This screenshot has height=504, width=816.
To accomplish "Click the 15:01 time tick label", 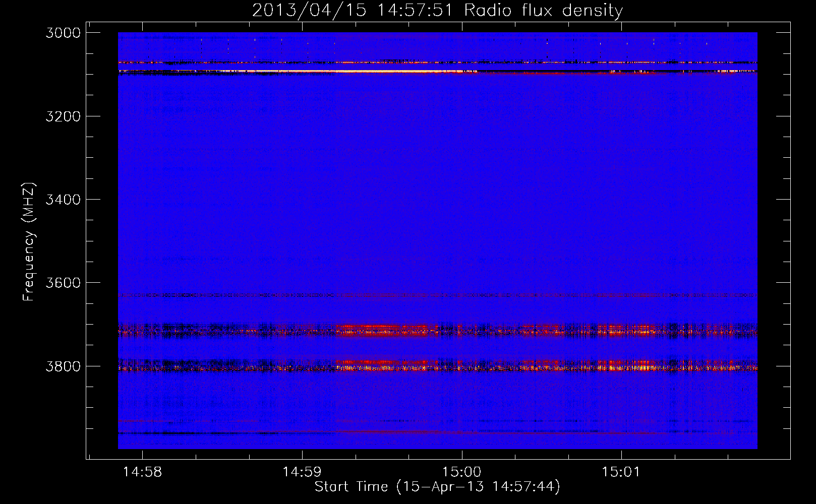I will [621, 472].
